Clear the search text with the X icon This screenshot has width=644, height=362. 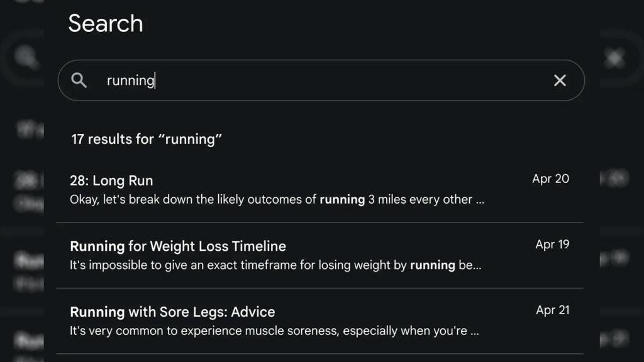[560, 80]
